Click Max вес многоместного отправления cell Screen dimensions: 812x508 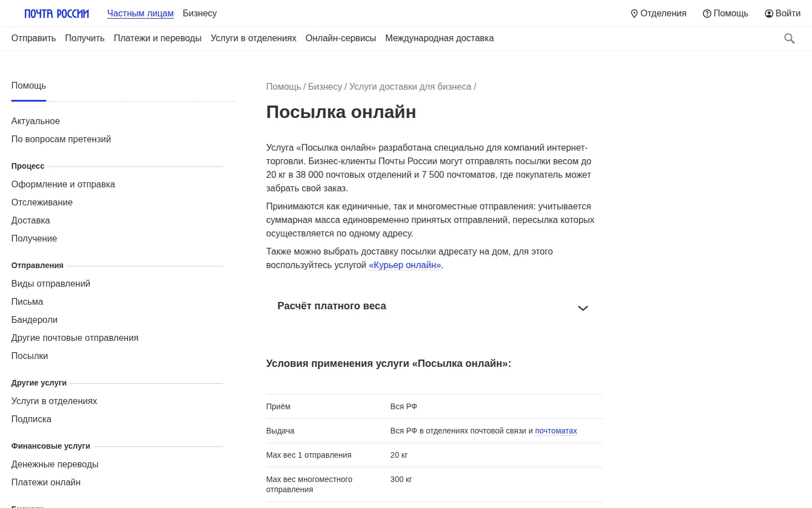click(309, 484)
